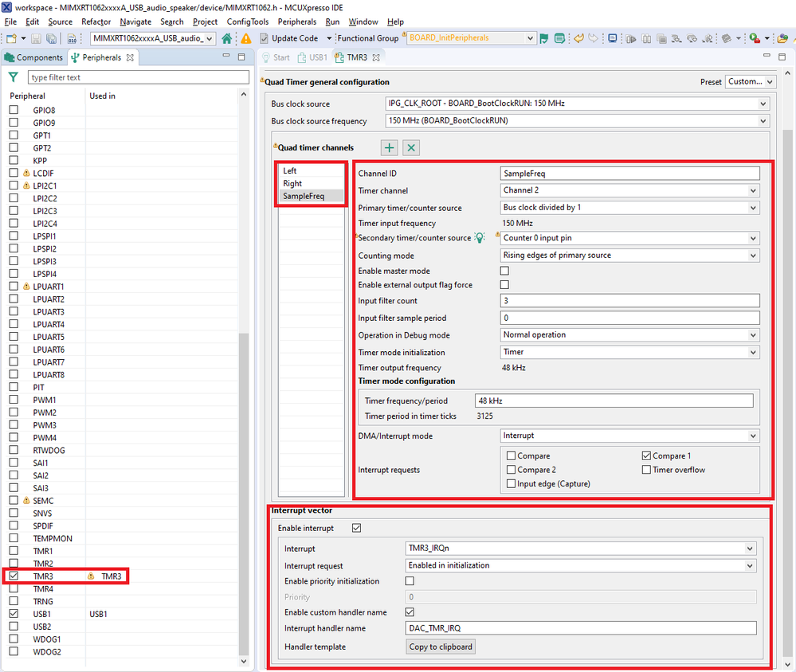Click the green funnel filter icon
The image size is (796, 672).
coord(14,77)
